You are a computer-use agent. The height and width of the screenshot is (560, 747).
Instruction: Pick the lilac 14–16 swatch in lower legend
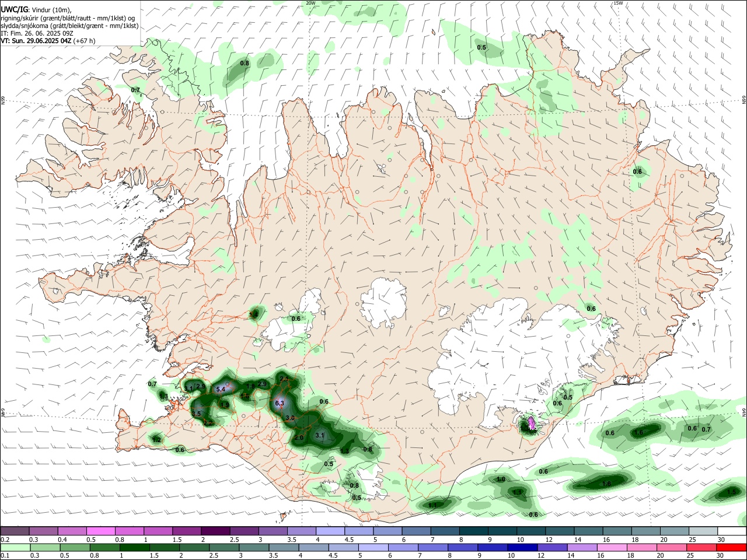click(x=582, y=548)
